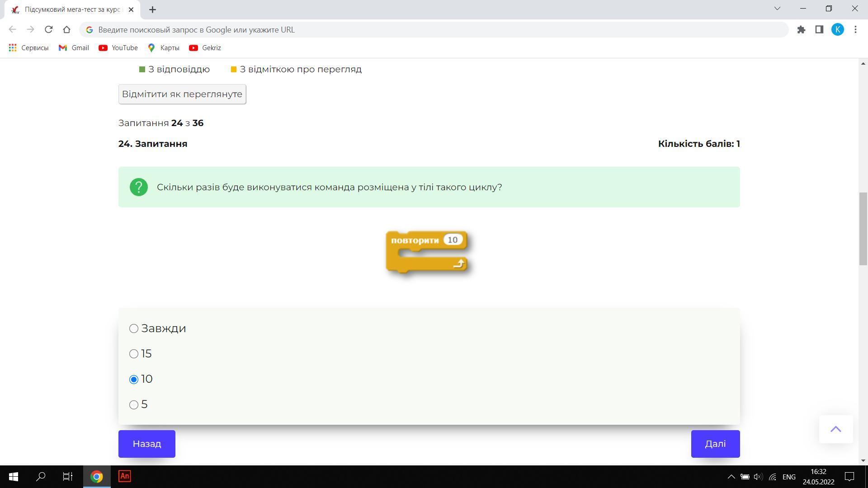Choose the answer option 5
Image resolution: width=868 pixels, height=488 pixels.
[x=134, y=405]
